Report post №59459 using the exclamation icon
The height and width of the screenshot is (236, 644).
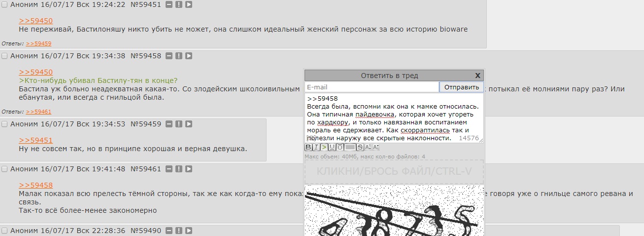click(179, 124)
